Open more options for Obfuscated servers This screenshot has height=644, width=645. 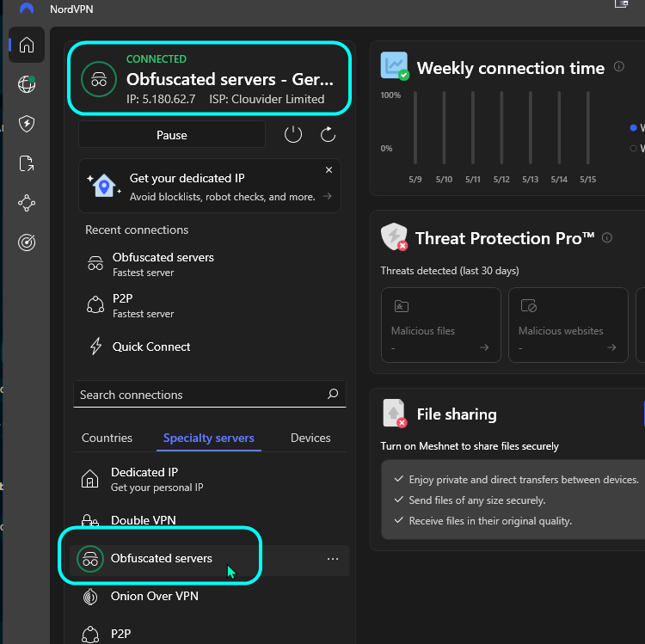point(332,559)
